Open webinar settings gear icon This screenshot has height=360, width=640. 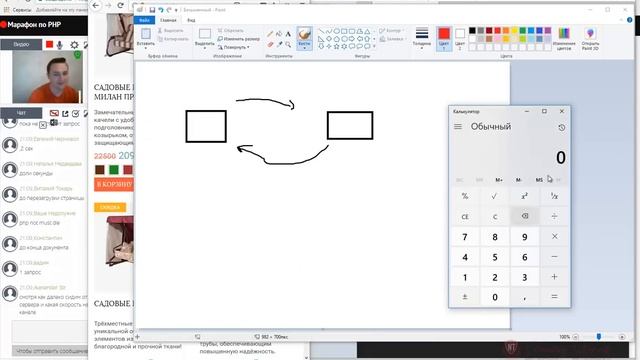point(74,45)
